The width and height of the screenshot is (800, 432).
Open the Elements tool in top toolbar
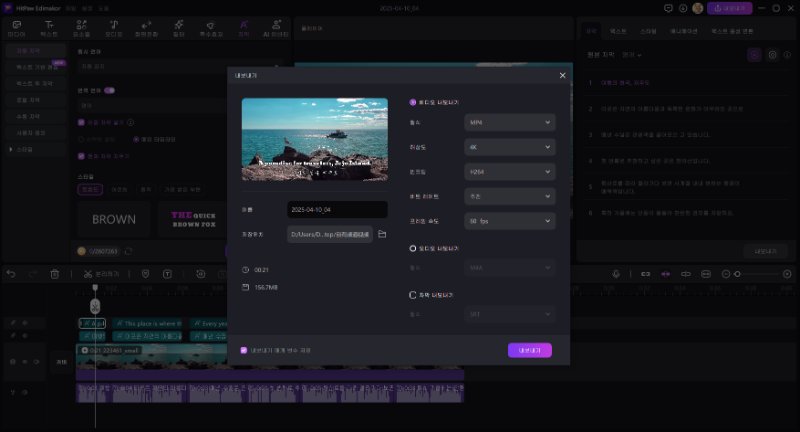81,29
